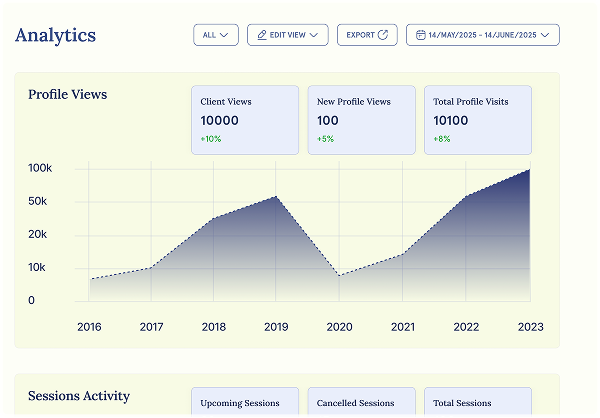Open the ALL filter dropdown

215,35
